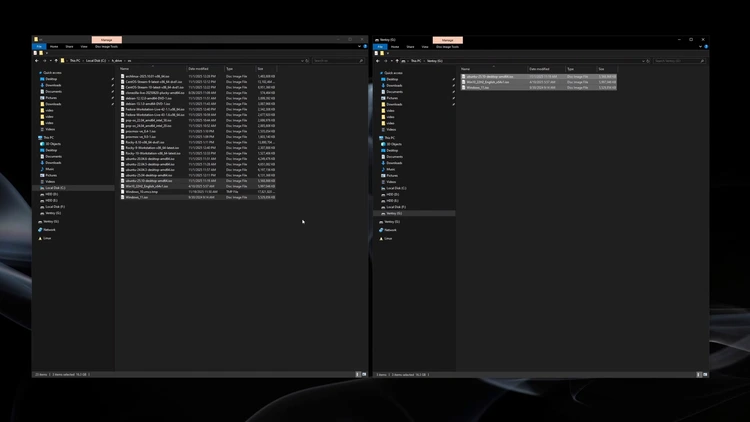Select Rocky-8.10-x86_64-dvd1.iso file

[198, 142]
